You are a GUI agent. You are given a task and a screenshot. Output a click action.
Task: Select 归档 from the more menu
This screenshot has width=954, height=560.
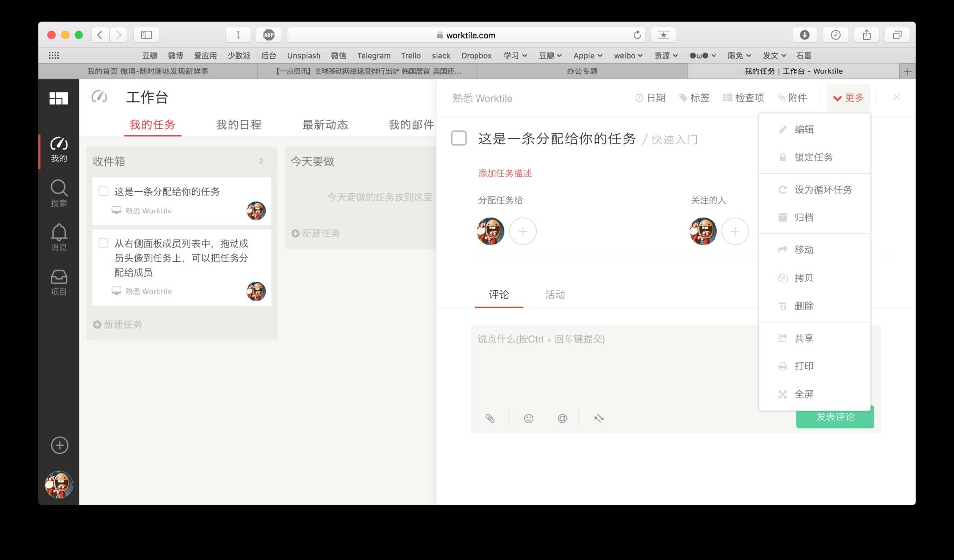804,217
